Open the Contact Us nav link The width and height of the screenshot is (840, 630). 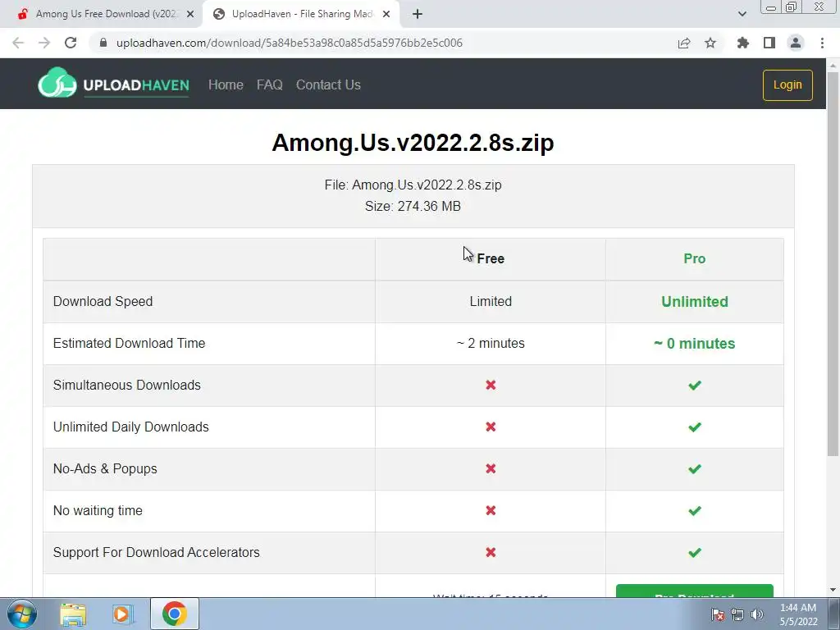(x=328, y=84)
